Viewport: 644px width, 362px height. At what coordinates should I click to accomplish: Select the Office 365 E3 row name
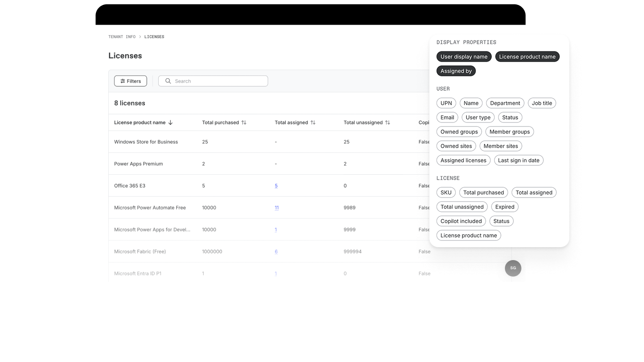(x=130, y=186)
